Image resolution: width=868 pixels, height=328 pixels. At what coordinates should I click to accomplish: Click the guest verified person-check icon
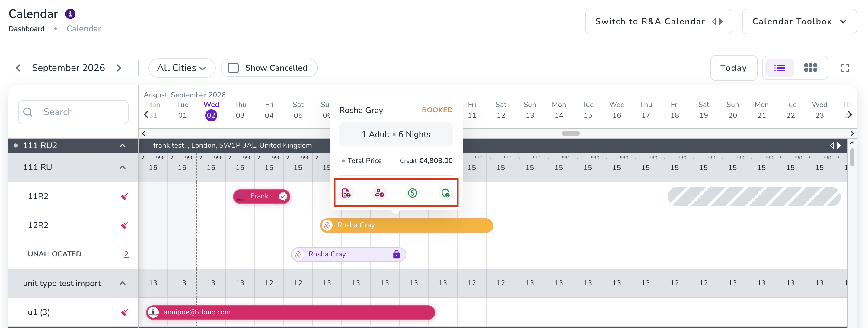click(379, 193)
